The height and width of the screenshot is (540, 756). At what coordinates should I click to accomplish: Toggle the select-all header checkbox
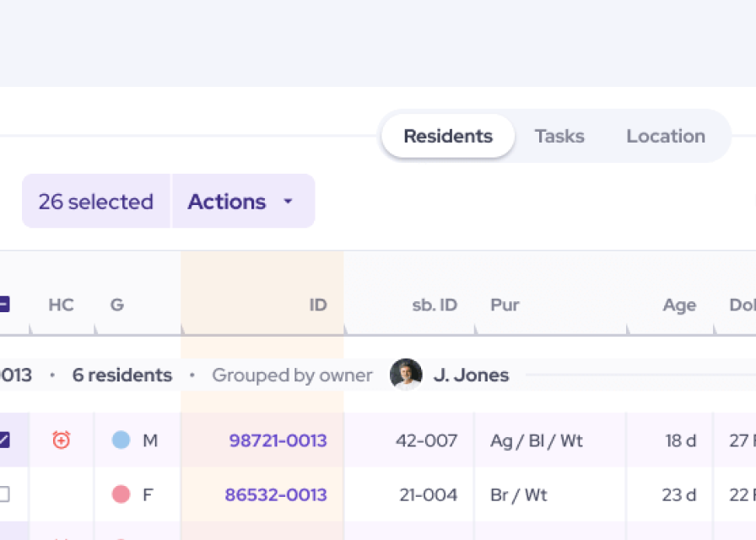[x=3, y=305]
